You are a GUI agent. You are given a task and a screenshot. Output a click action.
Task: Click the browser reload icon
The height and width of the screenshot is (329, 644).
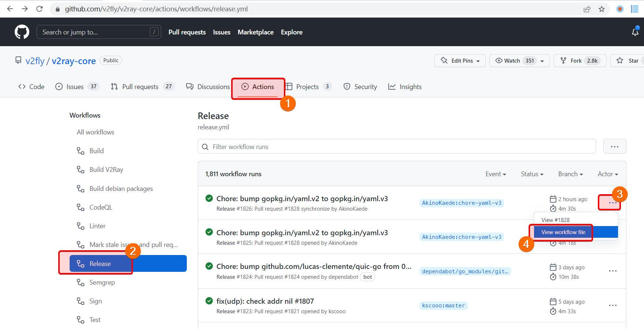tap(40, 9)
